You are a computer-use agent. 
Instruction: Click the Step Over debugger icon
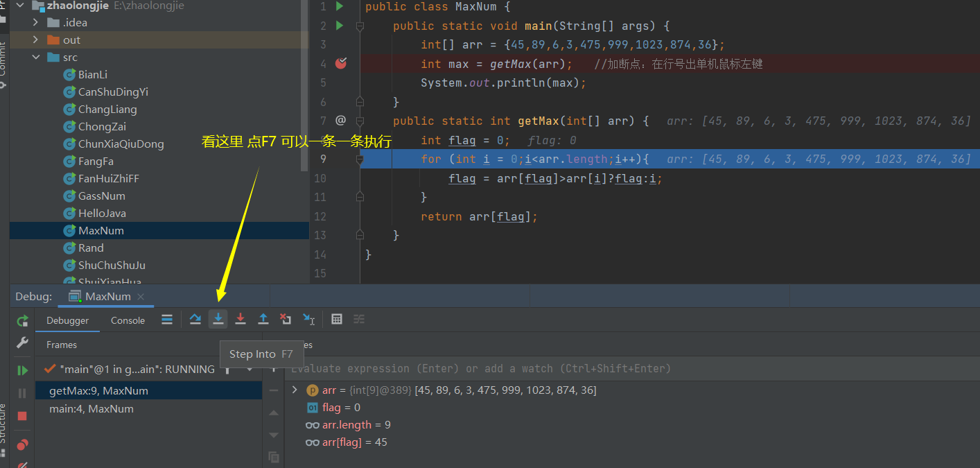195,319
